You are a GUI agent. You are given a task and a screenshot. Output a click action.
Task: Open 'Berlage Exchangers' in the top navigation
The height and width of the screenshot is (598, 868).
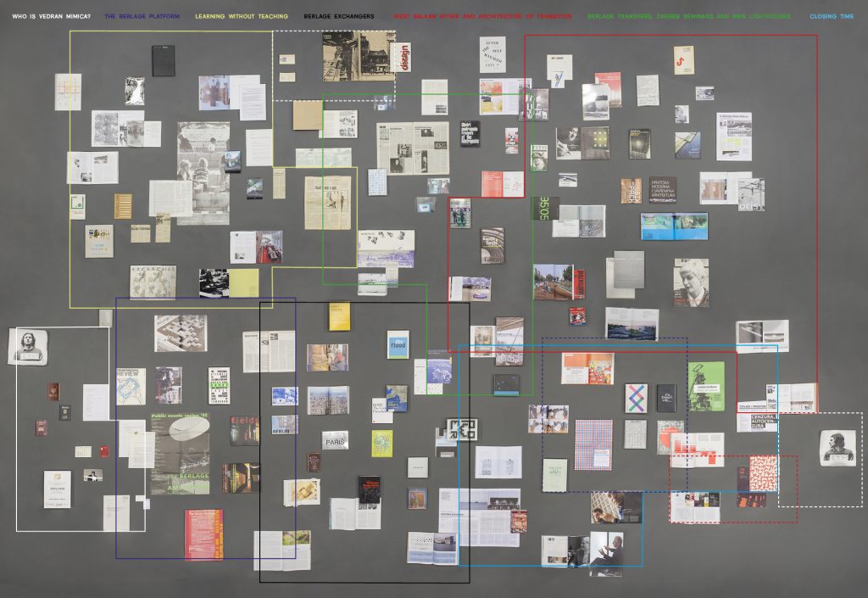point(339,17)
